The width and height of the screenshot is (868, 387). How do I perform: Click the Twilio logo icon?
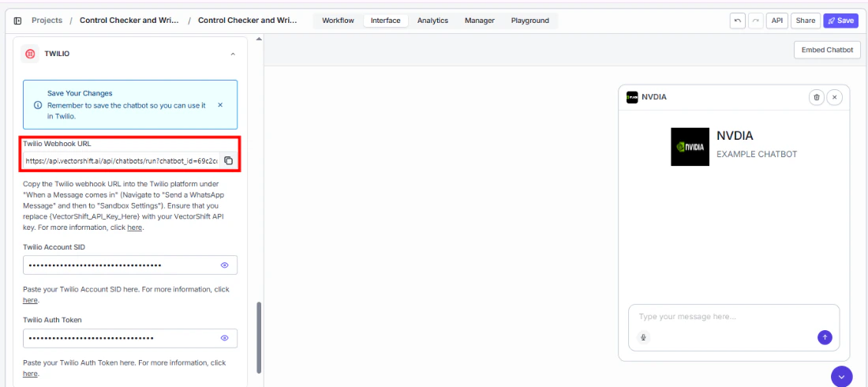tap(30, 54)
